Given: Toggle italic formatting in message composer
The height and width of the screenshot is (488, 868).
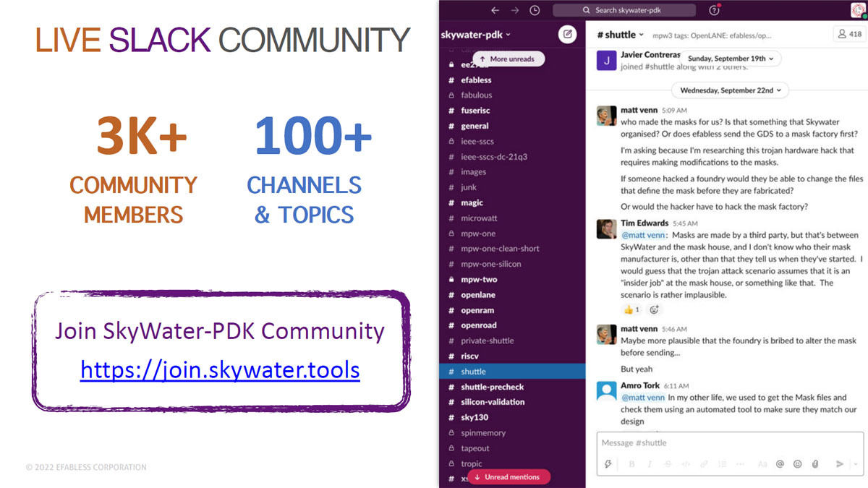Looking at the screenshot, I should coord(650,463).
